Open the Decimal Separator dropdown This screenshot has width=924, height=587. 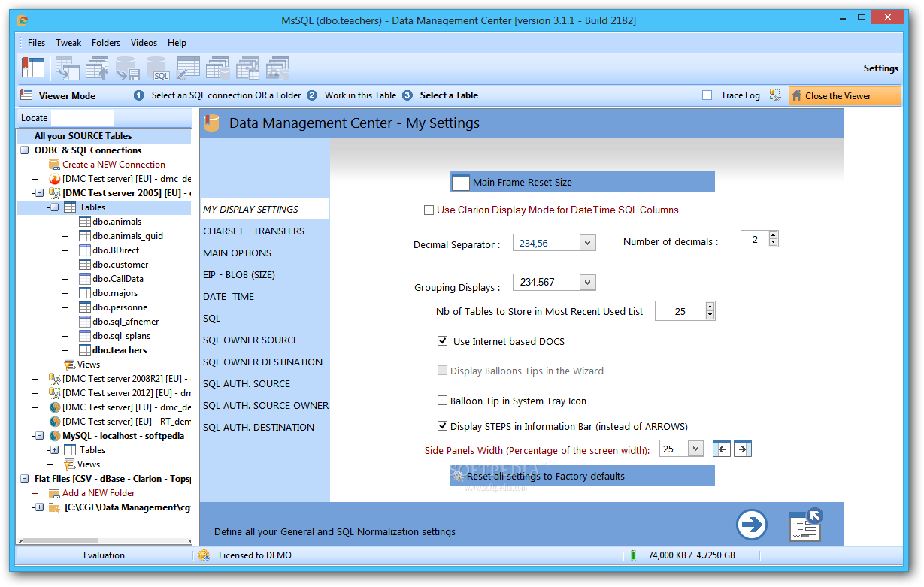tap(588, 243)
